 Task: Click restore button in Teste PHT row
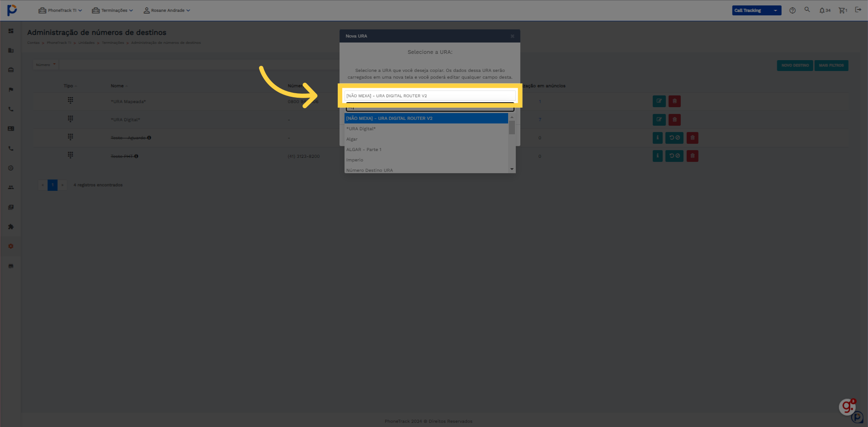[x=675, y=156]
